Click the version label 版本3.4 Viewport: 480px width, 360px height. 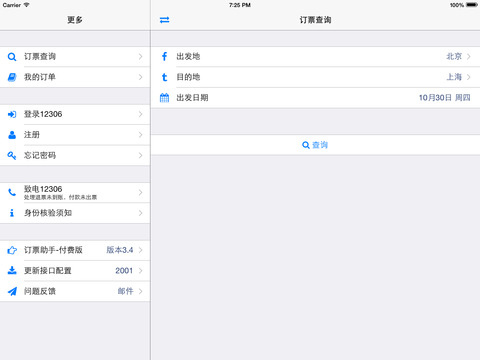[120, 250]
